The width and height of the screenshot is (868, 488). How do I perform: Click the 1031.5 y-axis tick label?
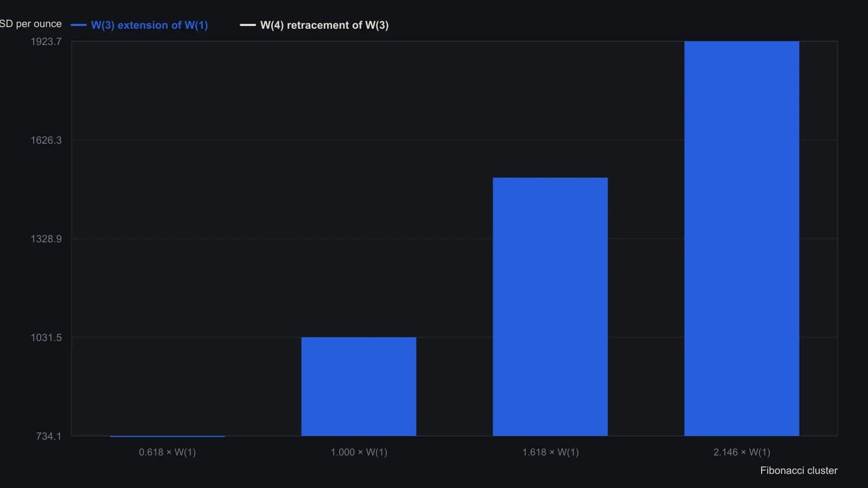[x=46, y=338]
